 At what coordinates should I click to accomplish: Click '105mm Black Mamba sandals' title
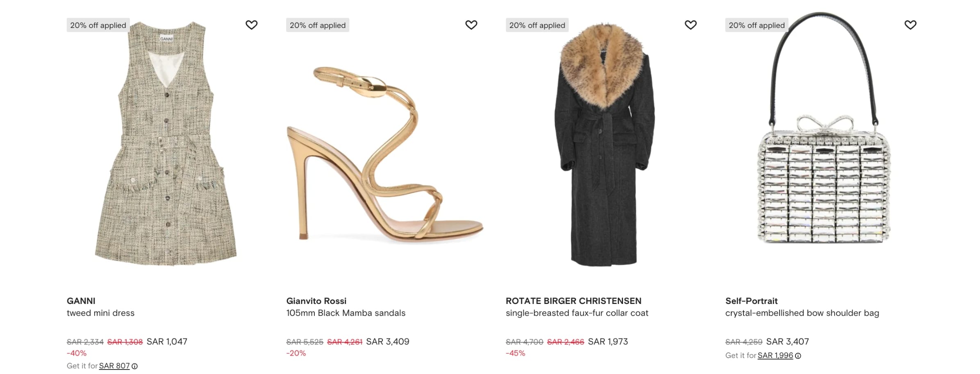point(346,313)
